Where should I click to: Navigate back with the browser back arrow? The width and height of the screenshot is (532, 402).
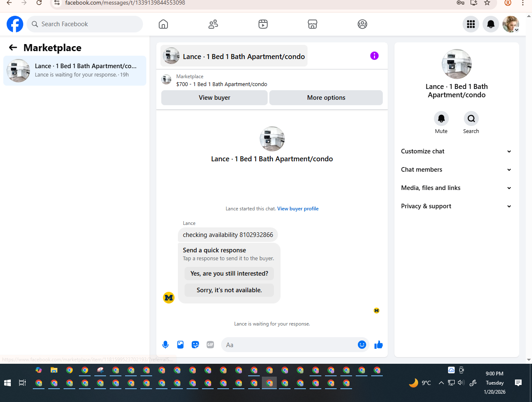coord(9,3)
